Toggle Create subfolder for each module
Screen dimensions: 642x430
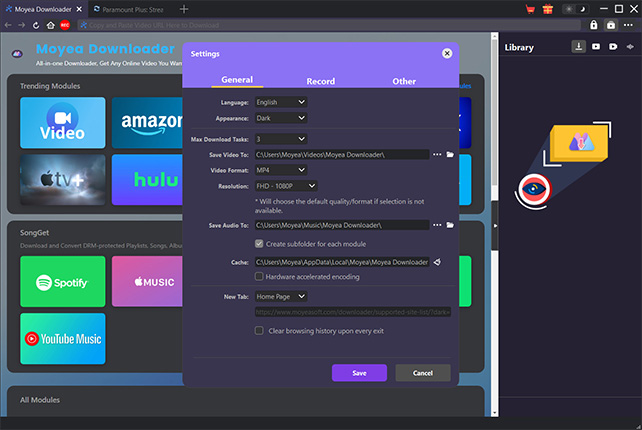pyautogui.click(x=259, y=244)
